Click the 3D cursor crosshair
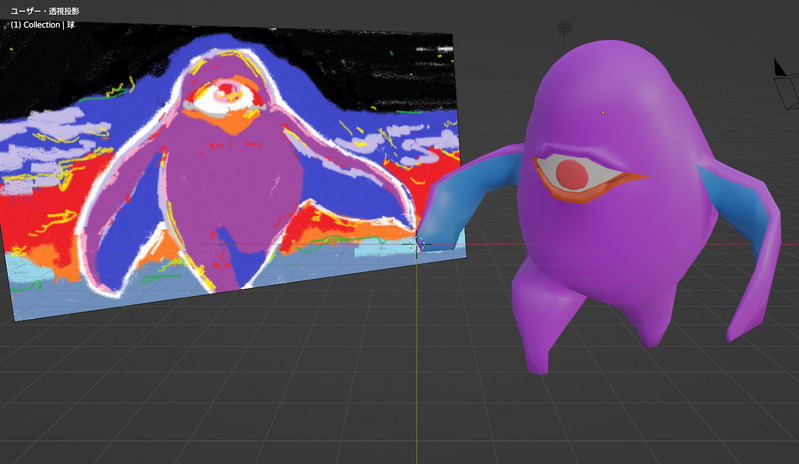This screenshot has width=799, height=464. (416, 244)
